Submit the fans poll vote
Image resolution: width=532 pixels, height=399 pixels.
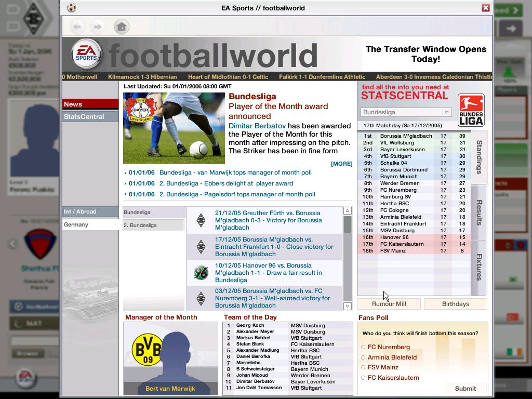[465, 389]
